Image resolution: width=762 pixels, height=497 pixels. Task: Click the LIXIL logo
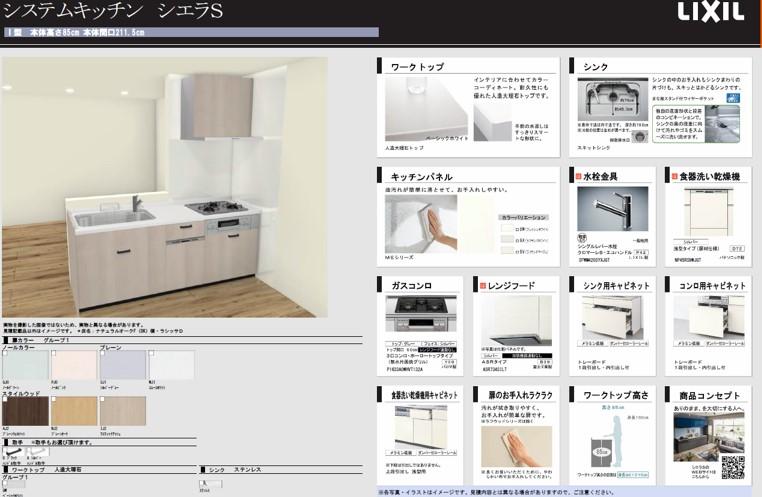711,11
